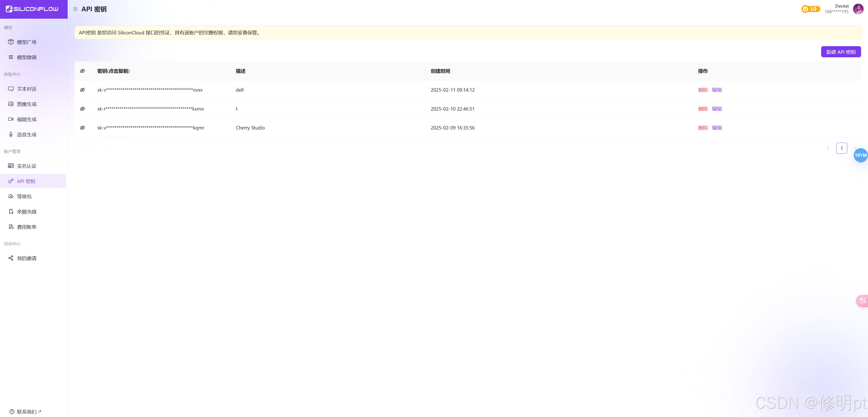Open 语音生成 in the sidebar
Viewport: 868px width, 417px height.
coord(27,135)
